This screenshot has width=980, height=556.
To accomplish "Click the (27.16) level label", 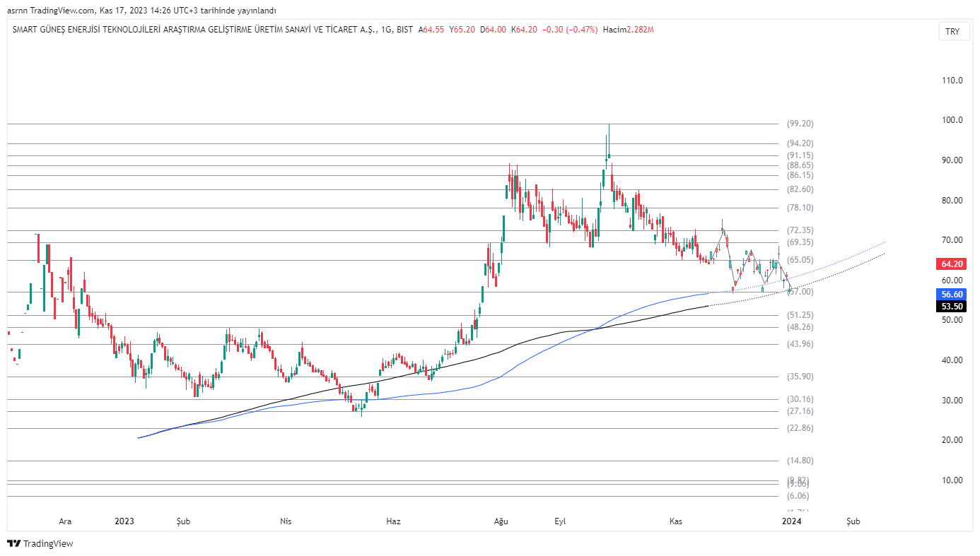I will click(800, 411).
